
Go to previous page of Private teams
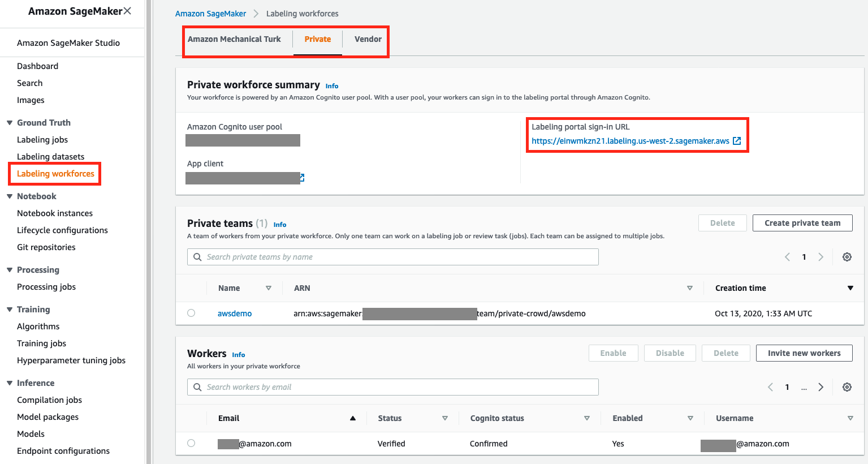pos(787,257)
